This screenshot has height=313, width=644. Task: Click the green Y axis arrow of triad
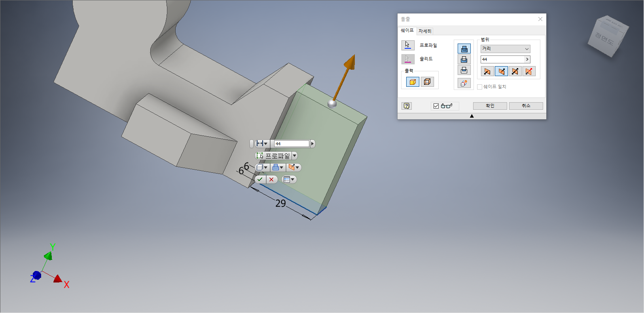click(x=48, y=256)
